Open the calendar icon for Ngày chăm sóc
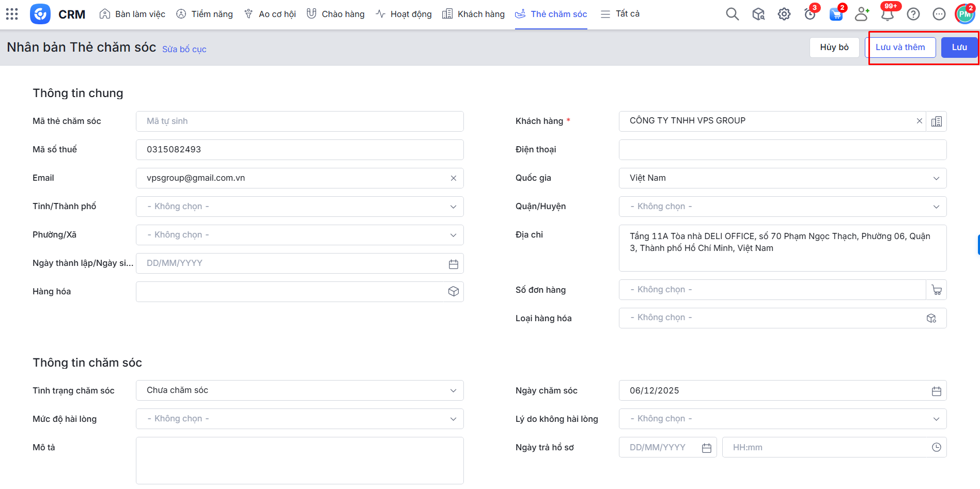This screenshot has height=489, width=980. (x=936, y=391)
